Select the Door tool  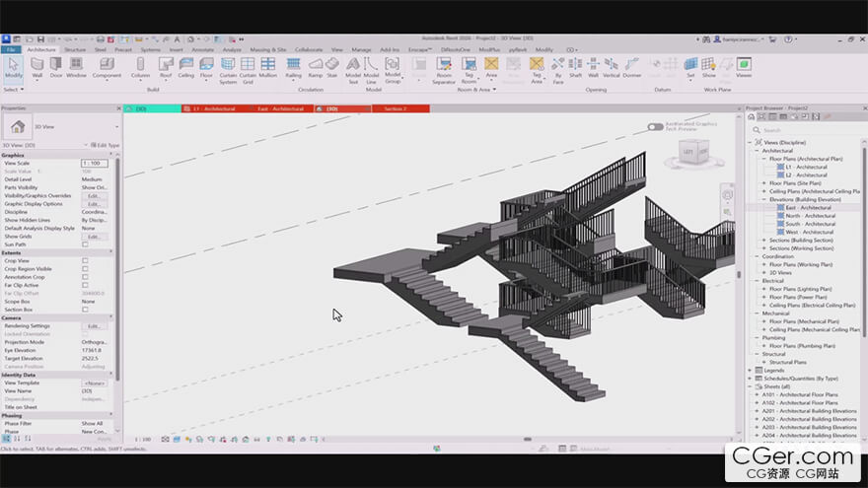pyautogui.click(x=56, y=67)
